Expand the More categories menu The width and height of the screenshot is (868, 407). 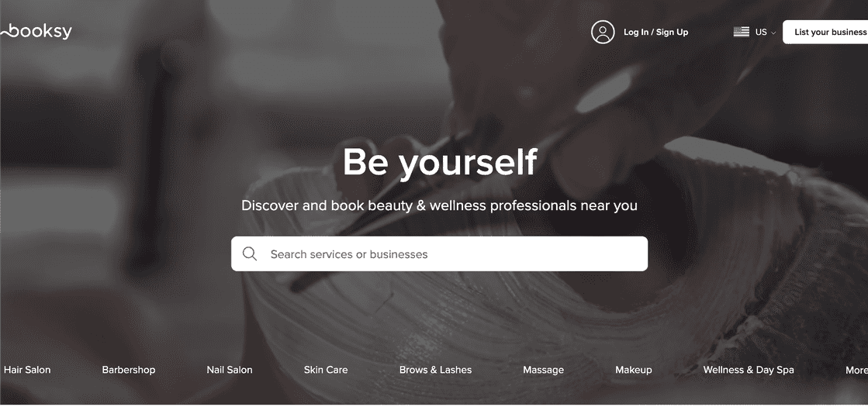(856, 371)
